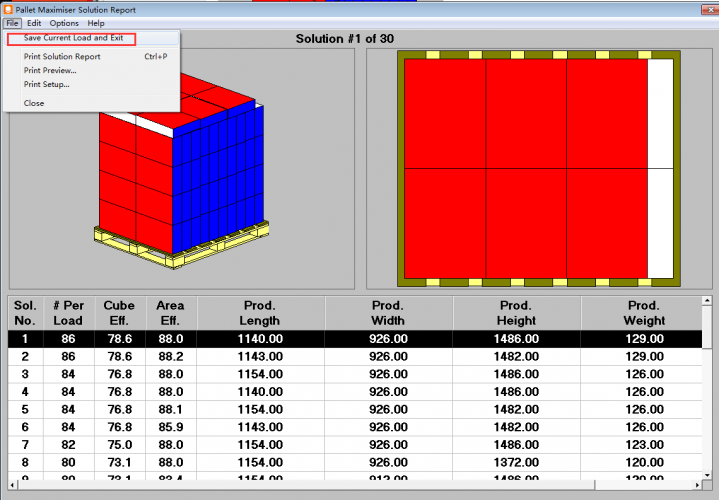Open Print Setup dialog from menu

(x=46, y=85)
